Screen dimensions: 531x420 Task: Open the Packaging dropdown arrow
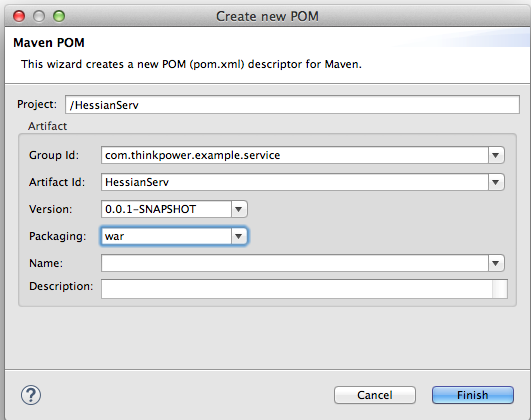point(239,236)
